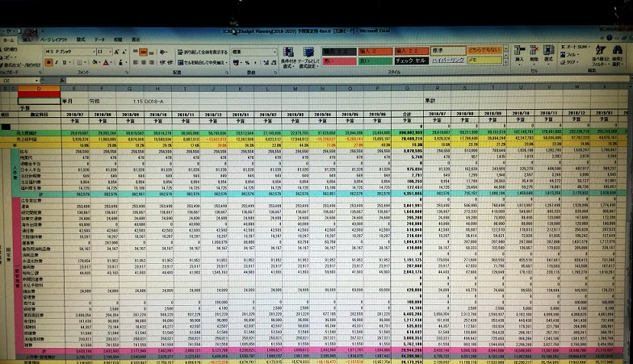The width and height of the screenshot is (633, 364).
Task: Expand merge and center dropdown arrow
Action: (227, 63)
